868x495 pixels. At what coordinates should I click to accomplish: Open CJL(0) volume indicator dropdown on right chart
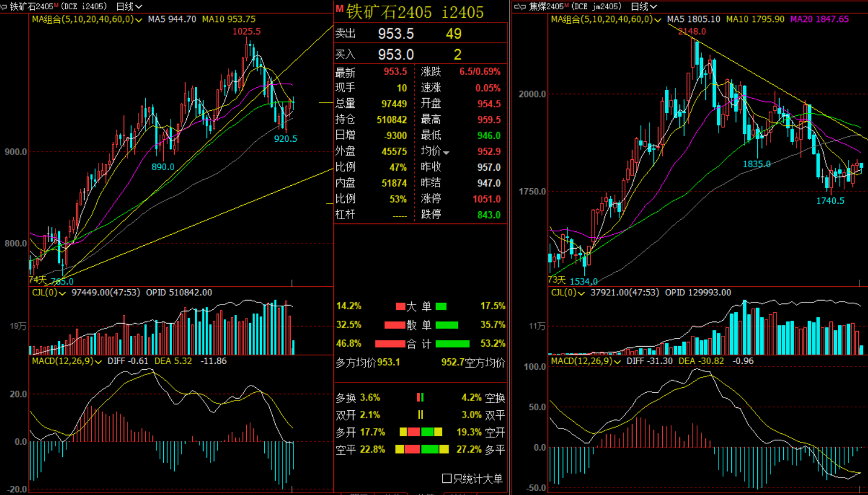(x=581, y=293)
